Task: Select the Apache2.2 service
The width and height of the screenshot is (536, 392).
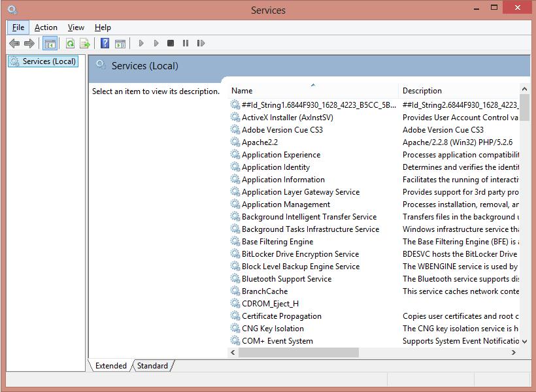Action: [261, 142]
